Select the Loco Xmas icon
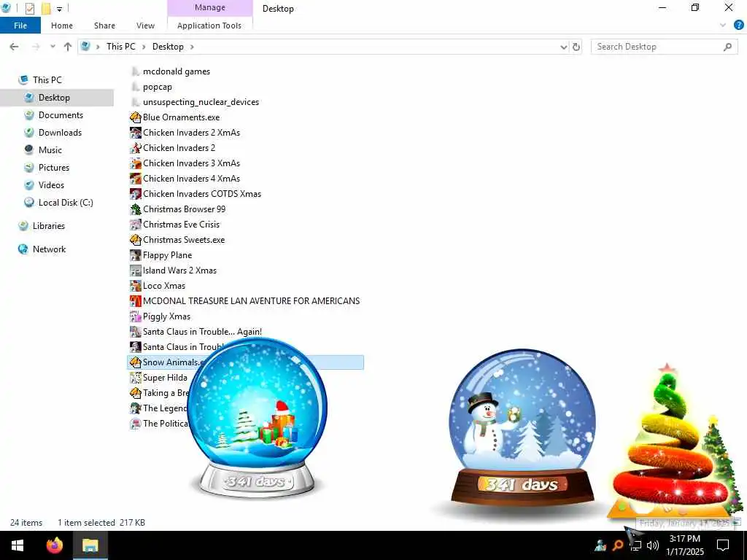The image size is (747, 560). [135, 286]
